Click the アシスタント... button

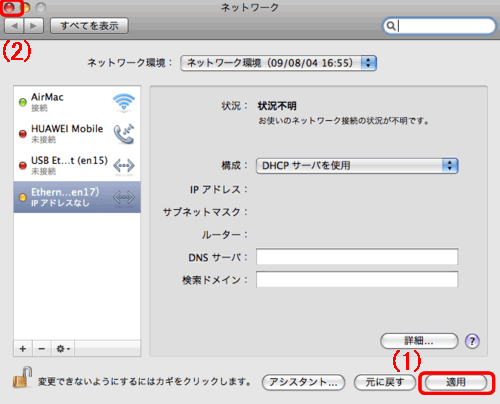coord(303,382)
